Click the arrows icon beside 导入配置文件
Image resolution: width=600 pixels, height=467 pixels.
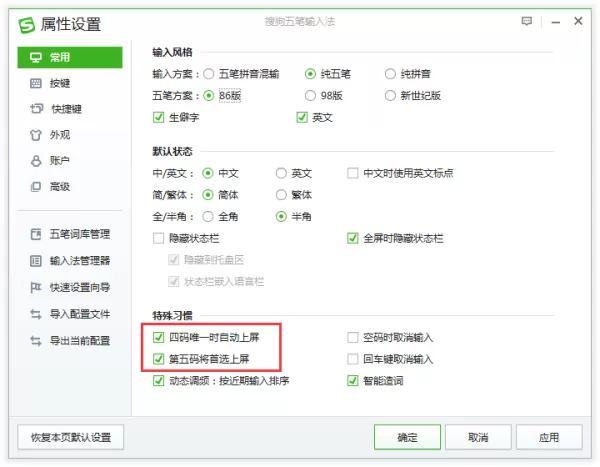point(36,314)
